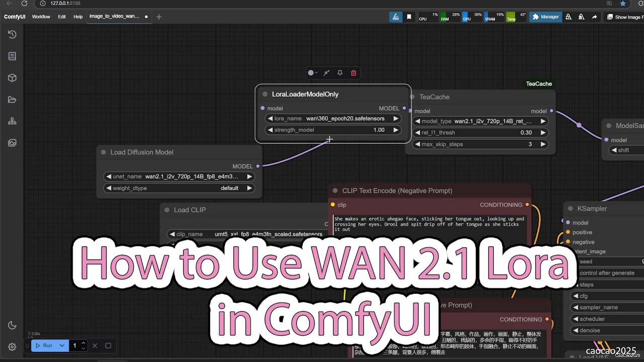This screenshot has width=644, height=362.
Task: Reload the browser page
Action: tap(24, 3)
